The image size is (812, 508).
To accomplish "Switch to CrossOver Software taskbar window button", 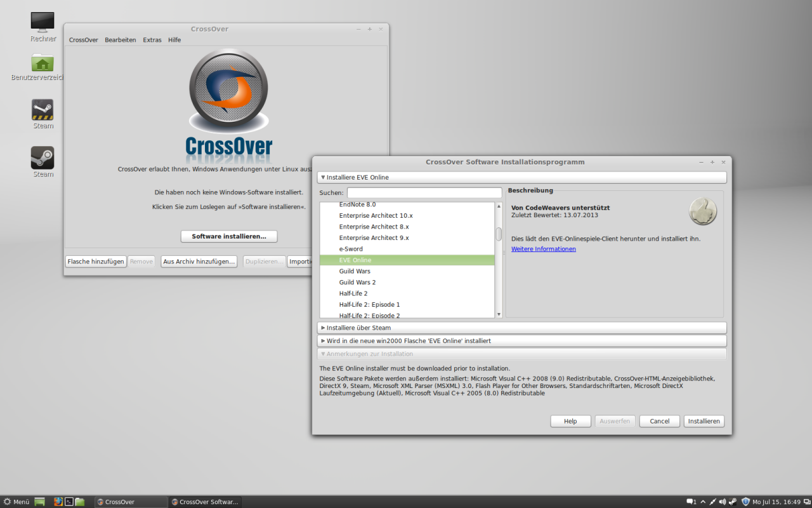I will click(x=205, y=502).
